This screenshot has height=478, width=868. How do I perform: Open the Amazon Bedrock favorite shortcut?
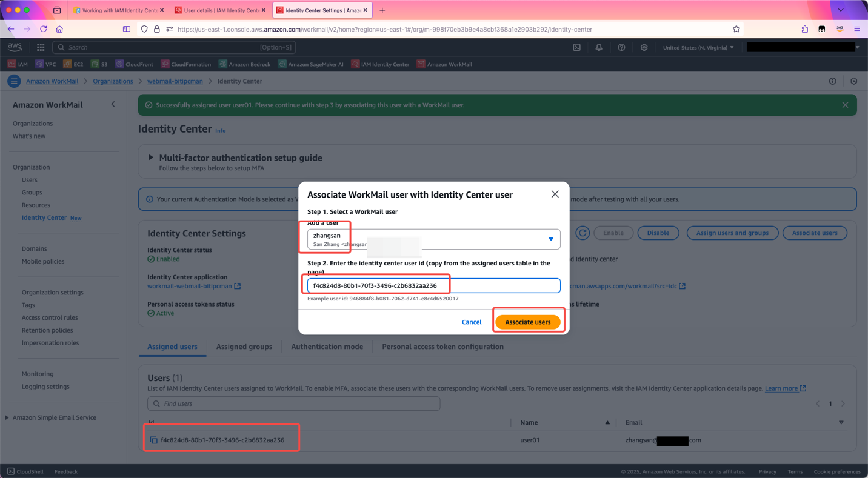click(244, 64)
